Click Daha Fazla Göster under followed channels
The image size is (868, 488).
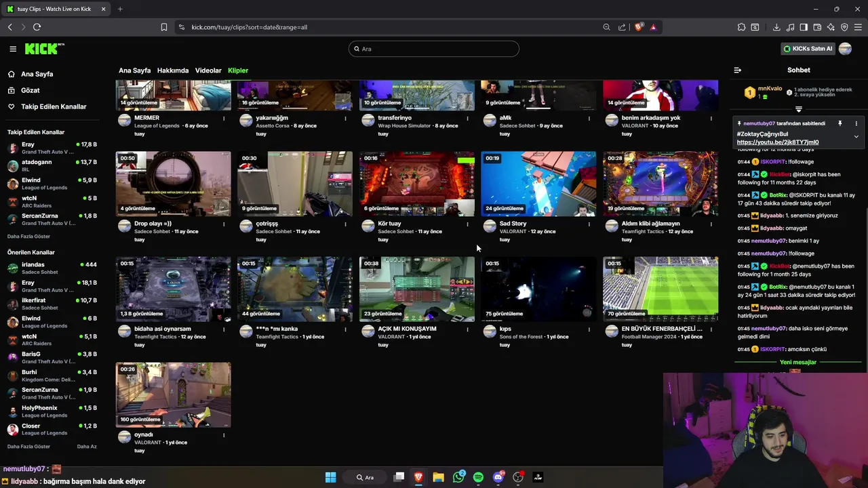(28, 237)
